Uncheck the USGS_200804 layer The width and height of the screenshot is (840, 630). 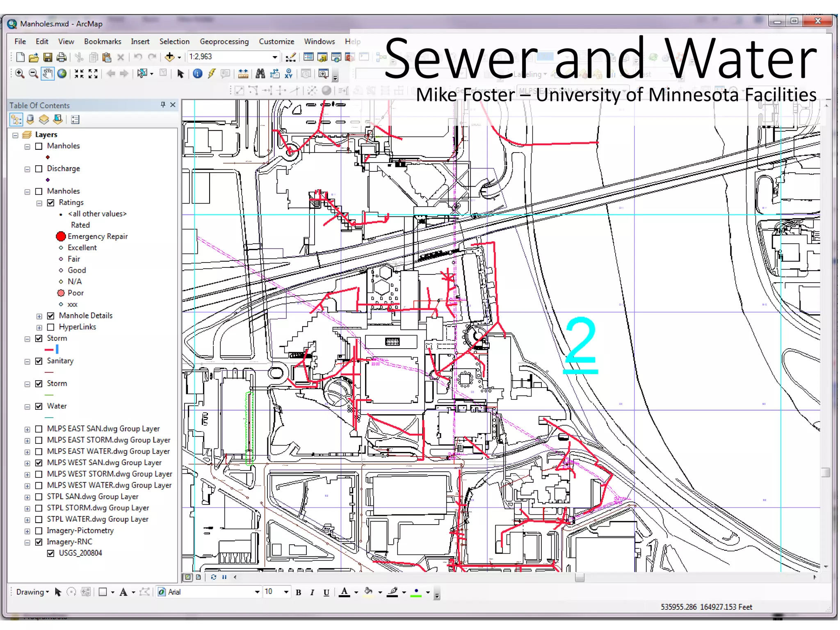click(51, 554)
